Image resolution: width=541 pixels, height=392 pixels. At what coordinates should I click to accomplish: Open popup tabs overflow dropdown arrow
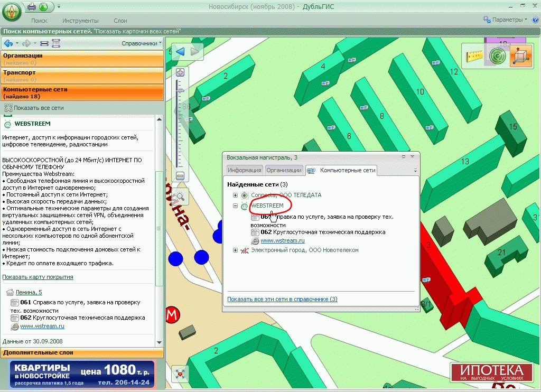coord(415,171)
